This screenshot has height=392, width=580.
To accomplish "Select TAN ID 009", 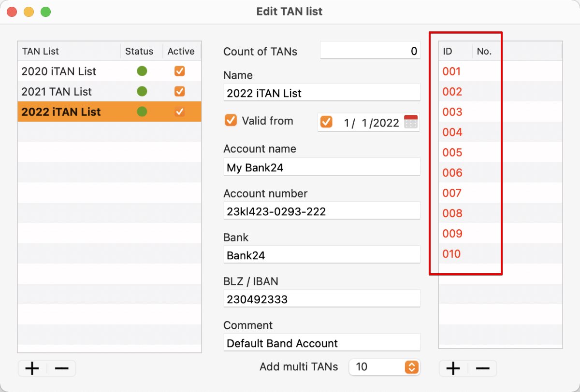I will (x=500, y=233).
